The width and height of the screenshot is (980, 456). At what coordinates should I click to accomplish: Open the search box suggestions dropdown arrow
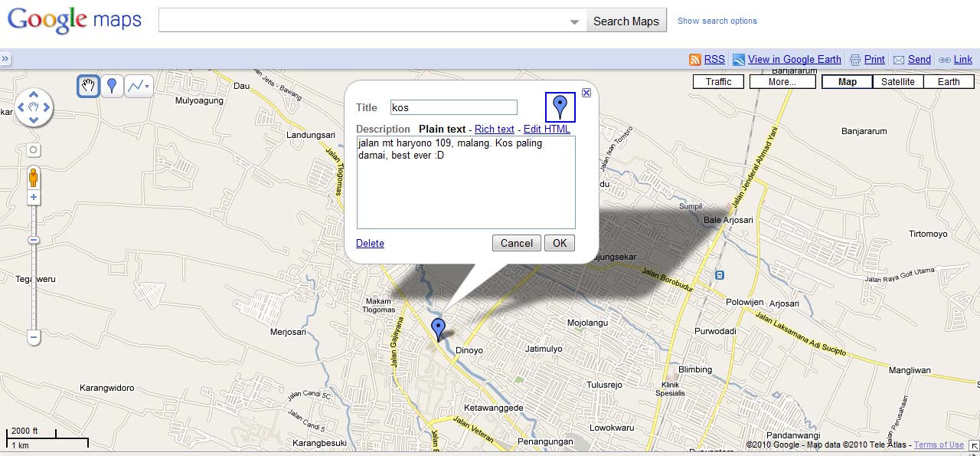tap(575, 22)
